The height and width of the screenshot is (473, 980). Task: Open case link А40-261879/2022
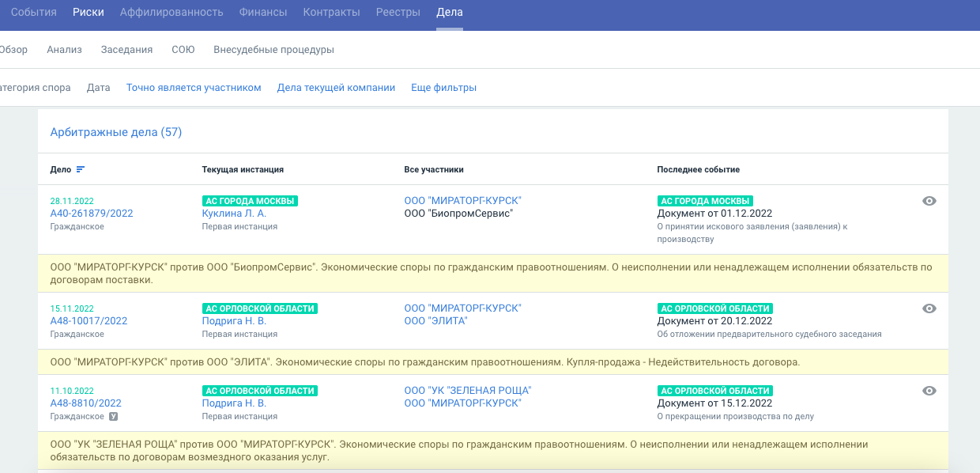[92, 214]
